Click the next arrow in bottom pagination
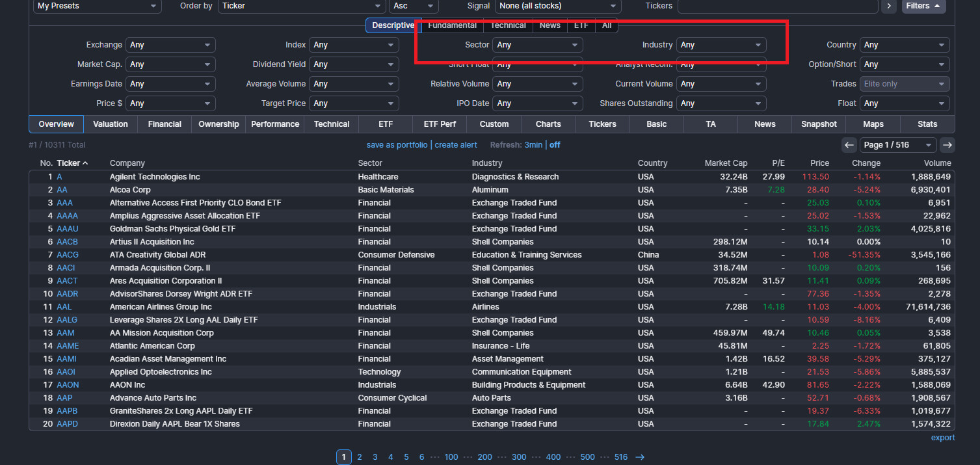This screenshot has height=465, width=980. coord(640,457)
